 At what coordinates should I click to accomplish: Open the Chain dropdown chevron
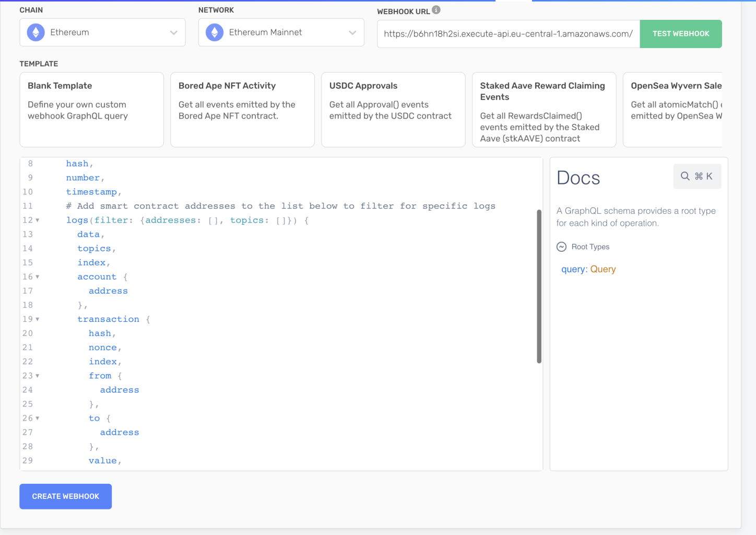pyautogui.click(x=173, y=32)
